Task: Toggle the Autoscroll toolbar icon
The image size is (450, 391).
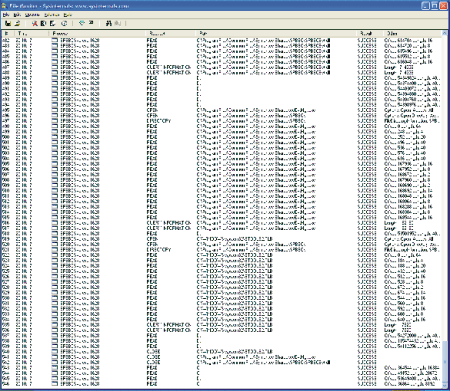Action: coord(43,23)
